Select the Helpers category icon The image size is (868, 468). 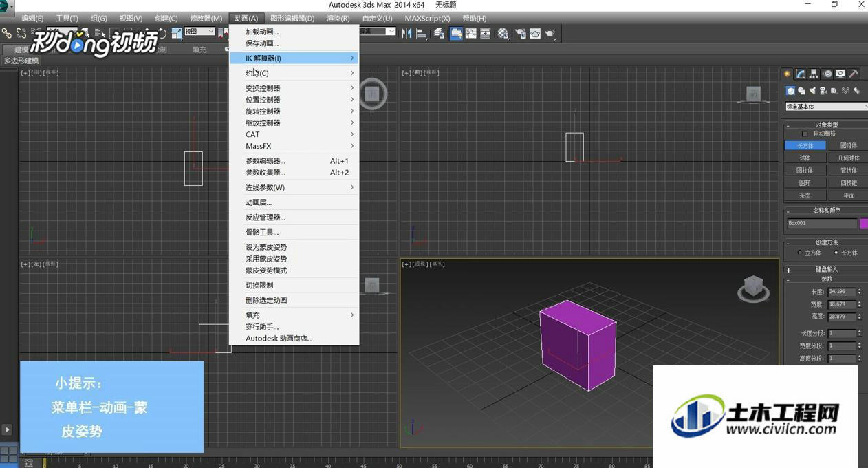[x=834, y=91]
